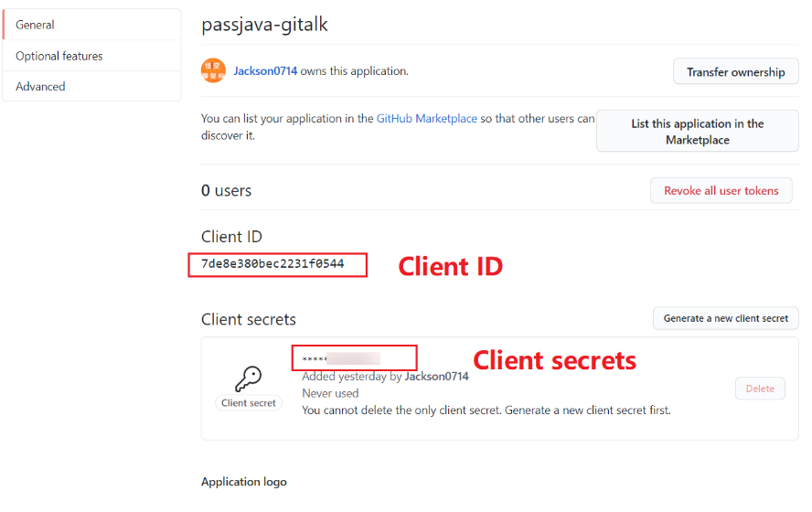Click the Client secret badge label
Image resolution: width=812 pixels, height=512 pixels.
pyautogui.click(x=249, y=403)
